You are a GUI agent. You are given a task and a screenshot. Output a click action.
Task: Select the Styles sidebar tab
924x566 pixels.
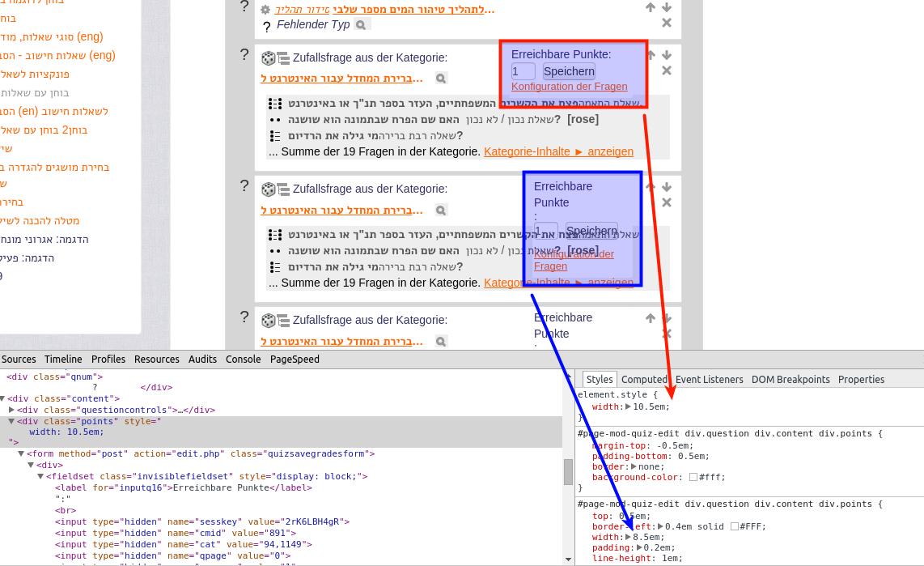click(x=600, y=380)
